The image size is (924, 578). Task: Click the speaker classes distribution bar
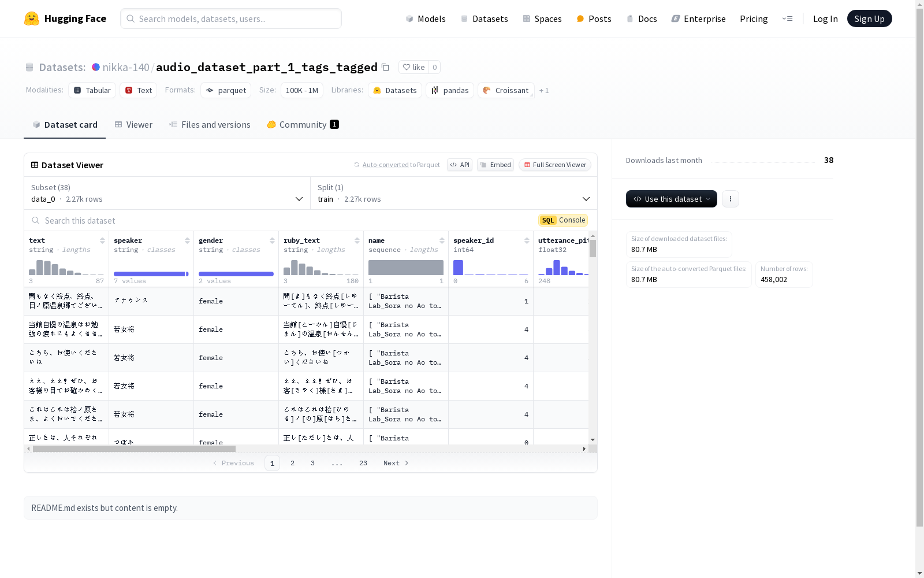click(151, 274)
